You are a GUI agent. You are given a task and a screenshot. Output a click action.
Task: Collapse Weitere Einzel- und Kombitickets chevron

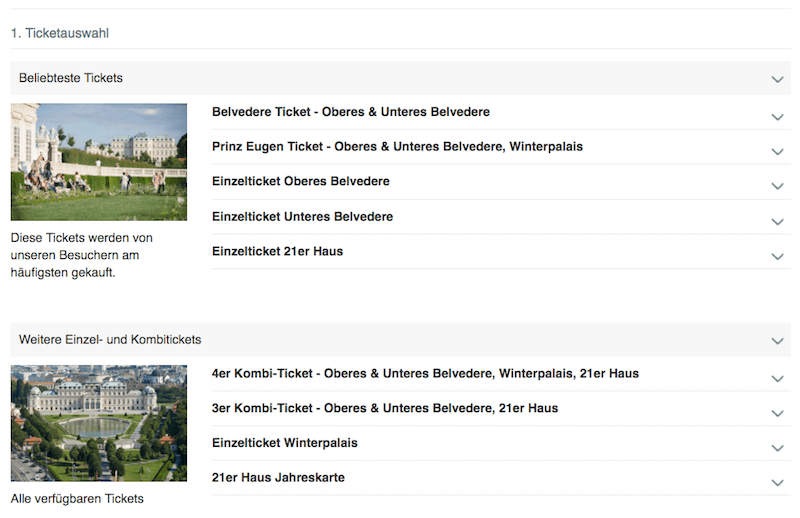tap(777, 341)
